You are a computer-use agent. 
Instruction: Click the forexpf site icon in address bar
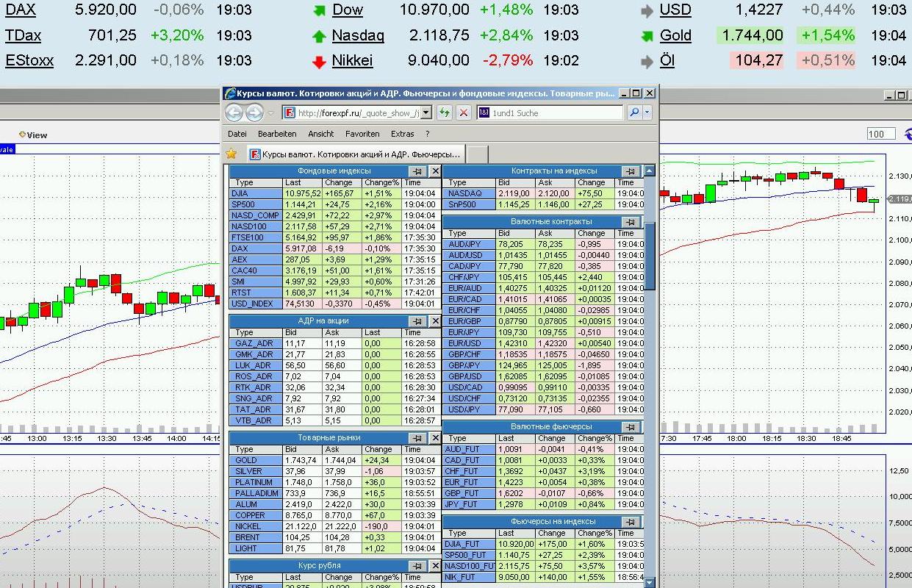pyautogui.click(x=290, y=112)
